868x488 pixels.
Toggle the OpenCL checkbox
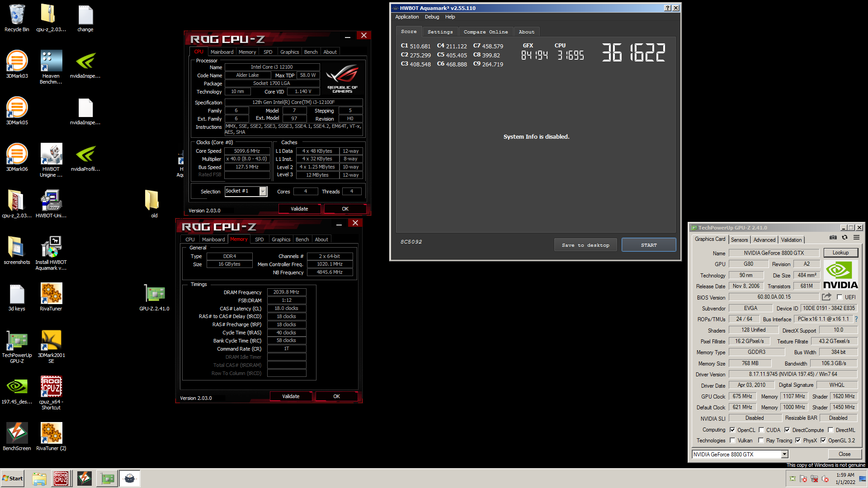(732, 430)
